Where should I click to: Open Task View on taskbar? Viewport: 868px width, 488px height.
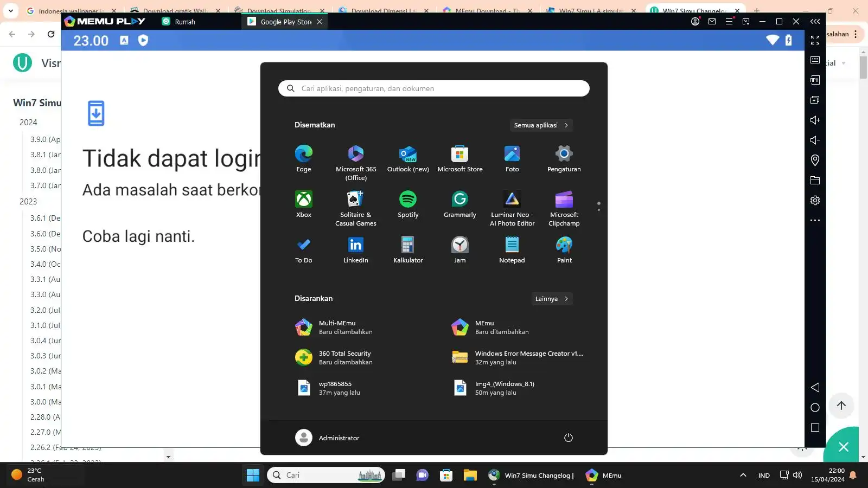pos(399,475)
